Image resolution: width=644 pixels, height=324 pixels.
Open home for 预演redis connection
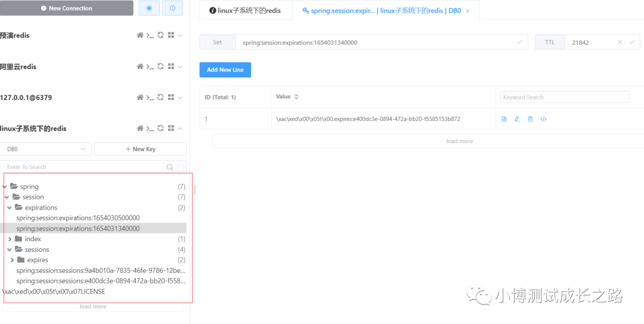pos(140,35)
